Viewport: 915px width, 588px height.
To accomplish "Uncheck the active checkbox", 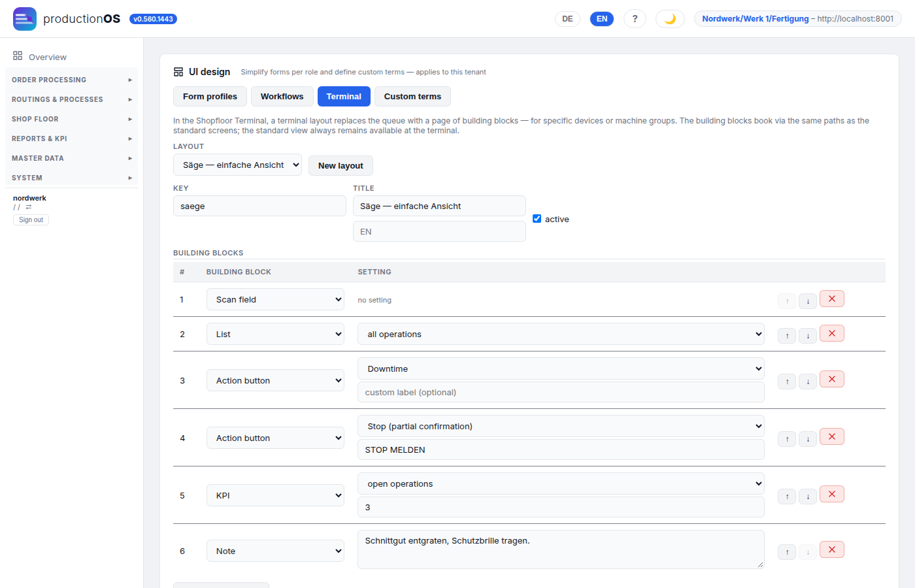I will (537, 219).
